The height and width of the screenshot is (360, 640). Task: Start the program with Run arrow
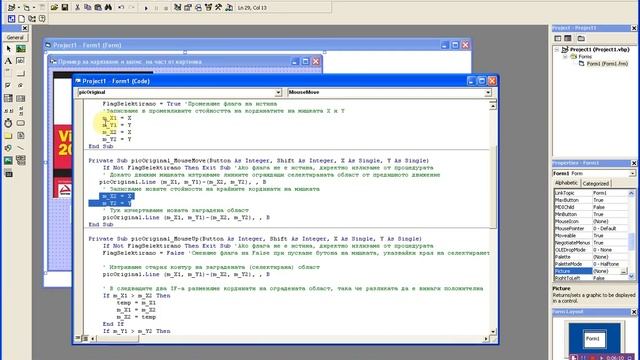pos(146,8)
